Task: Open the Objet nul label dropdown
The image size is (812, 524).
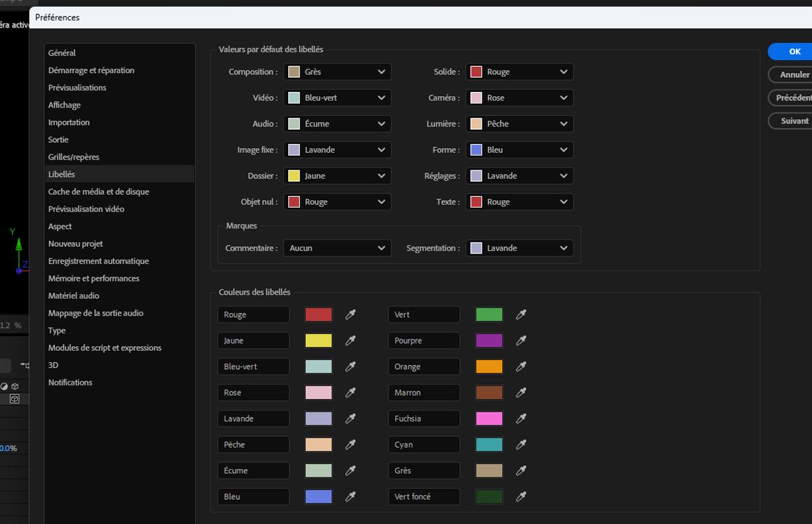Action: pos(337,201)
